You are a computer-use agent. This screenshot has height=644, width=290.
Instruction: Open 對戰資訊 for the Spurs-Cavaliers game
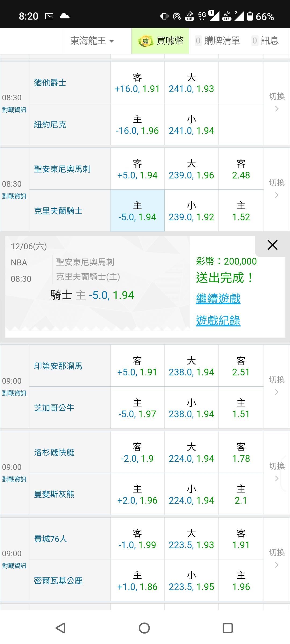tap(14, 196)
